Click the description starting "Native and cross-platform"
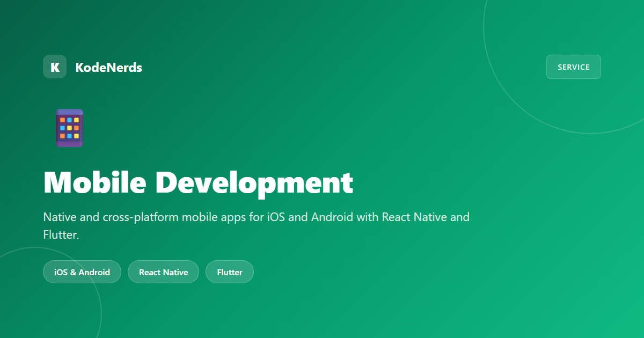 [x=257, y=226]
